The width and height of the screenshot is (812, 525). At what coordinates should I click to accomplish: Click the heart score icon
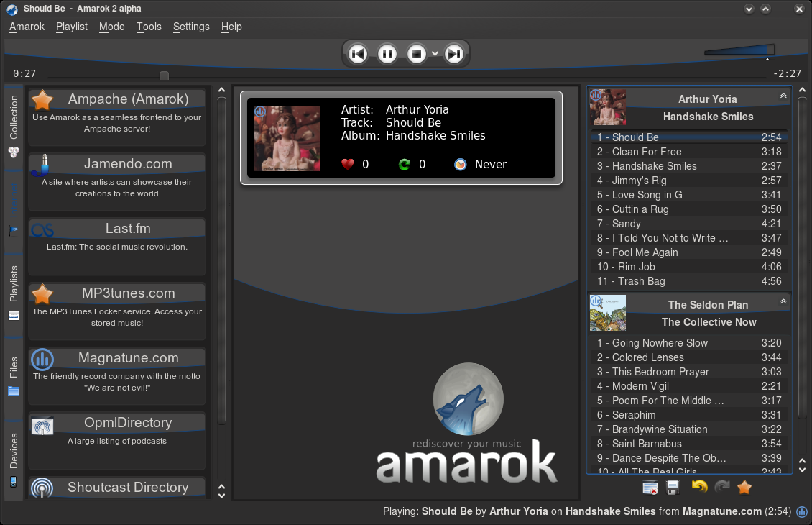[x=348, y=164]
